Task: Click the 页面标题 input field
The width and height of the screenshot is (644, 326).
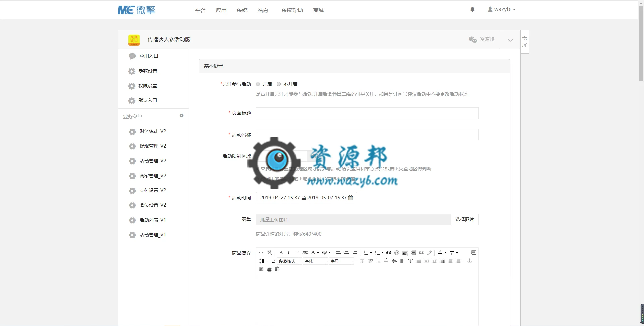Action: pos(367,113)
